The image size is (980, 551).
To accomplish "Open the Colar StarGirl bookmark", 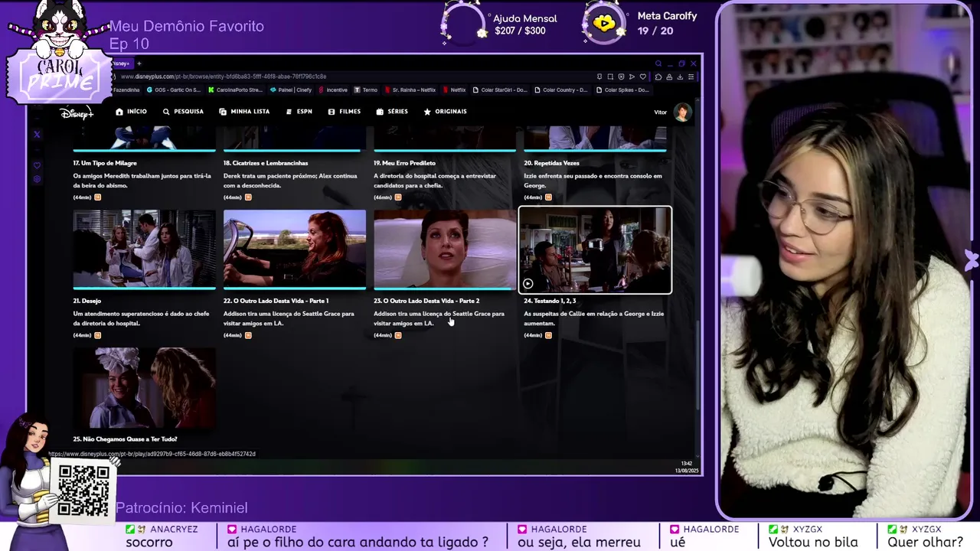I will 500,90.
